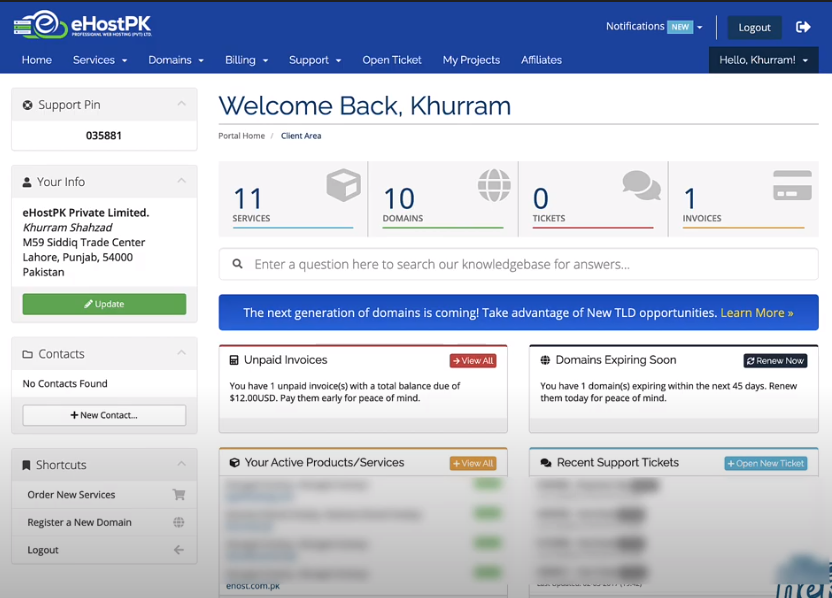Viewport: 832px width, 598px height.
Task: Click the Active Products/Services cube icon
Action: (235, 463)
